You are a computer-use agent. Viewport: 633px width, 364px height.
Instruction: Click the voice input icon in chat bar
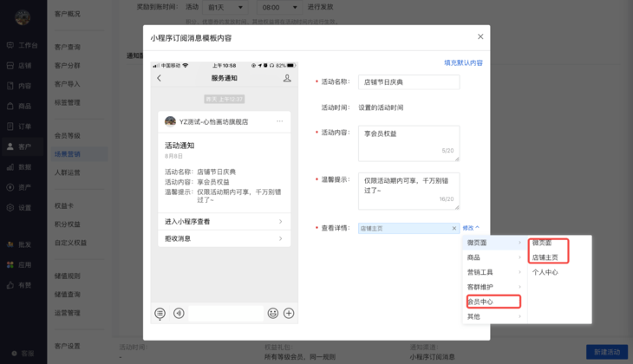179,313
